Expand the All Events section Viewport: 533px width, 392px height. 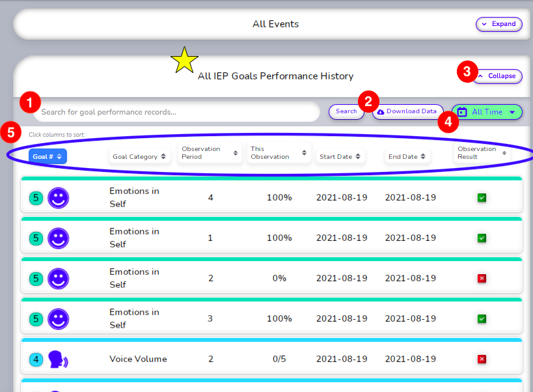pyautogui.click(x=499, y=24)
